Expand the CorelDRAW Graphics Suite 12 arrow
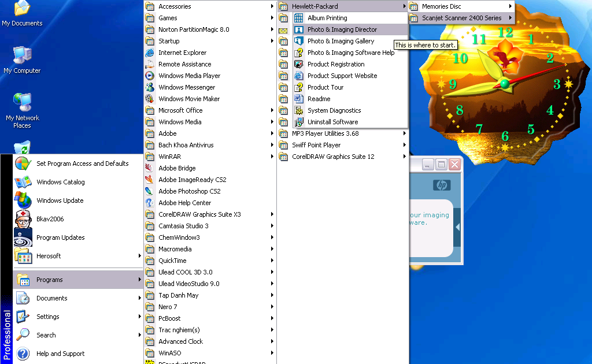Image resolution: width=592 pixels, height=364 pixels. point(404,157)
